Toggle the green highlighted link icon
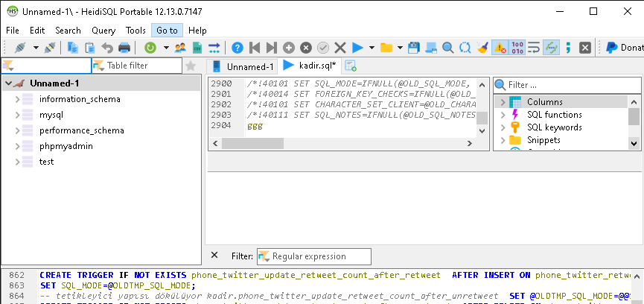 [551, 48]
